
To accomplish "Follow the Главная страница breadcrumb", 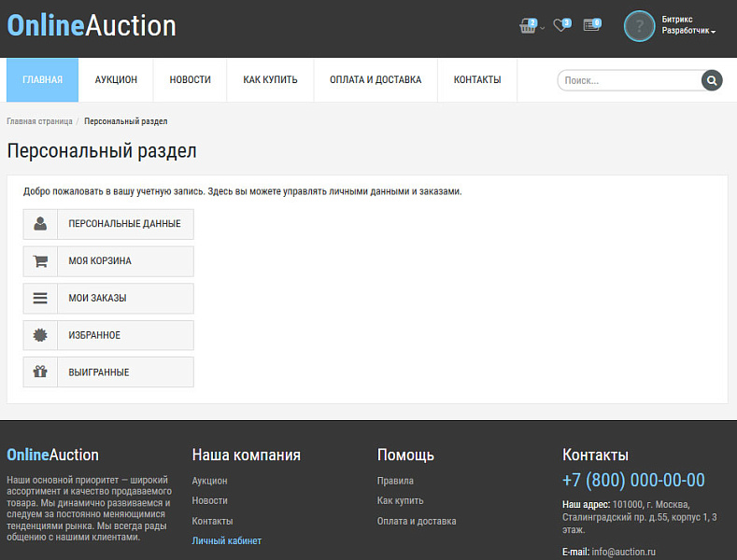I will [x=39, y=121].
